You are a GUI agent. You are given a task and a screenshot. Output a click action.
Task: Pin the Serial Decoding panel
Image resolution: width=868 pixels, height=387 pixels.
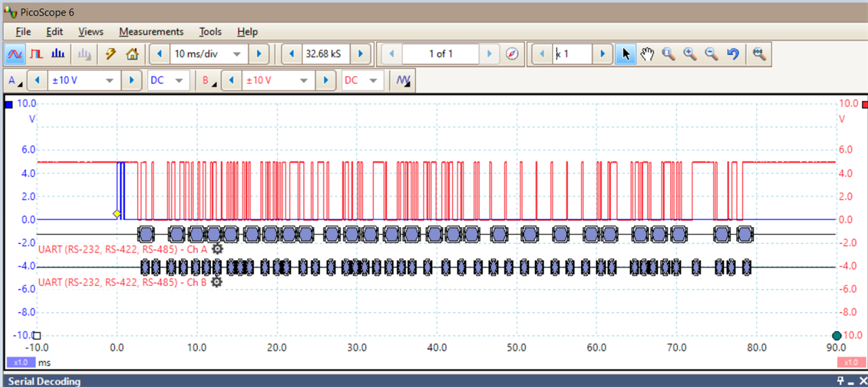(840, 381)
